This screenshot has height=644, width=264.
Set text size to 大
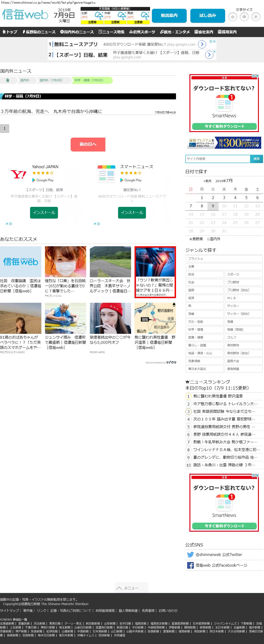(255, 17)
